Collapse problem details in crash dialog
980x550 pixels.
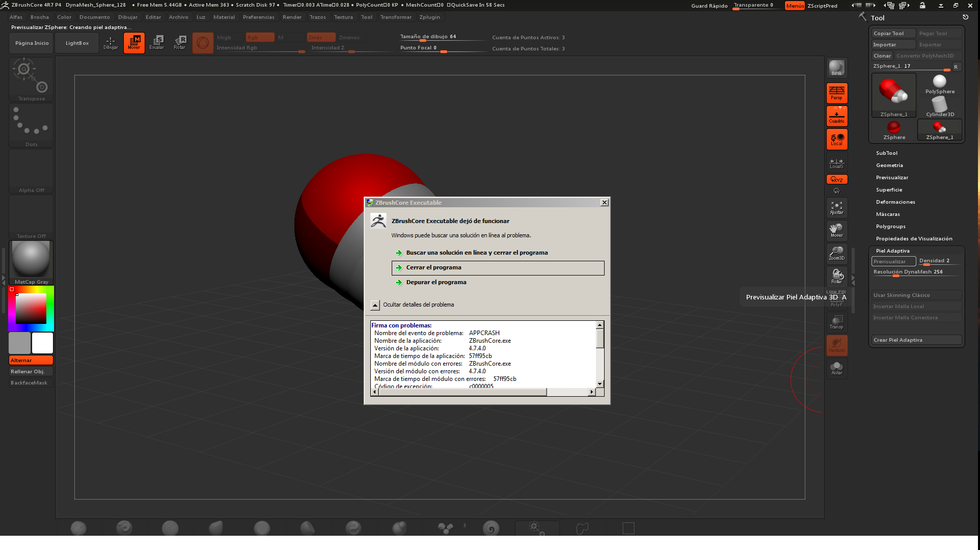375,305
